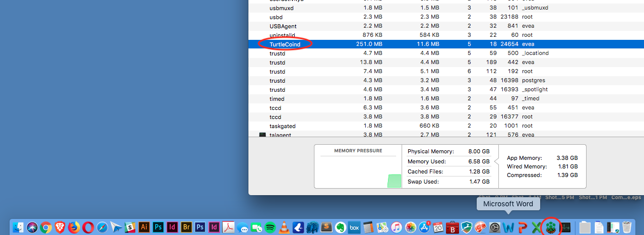Screen dimensions: 644x235
Task: Open Google Chrome in the Dock
Action: click(x=46, y=227)
